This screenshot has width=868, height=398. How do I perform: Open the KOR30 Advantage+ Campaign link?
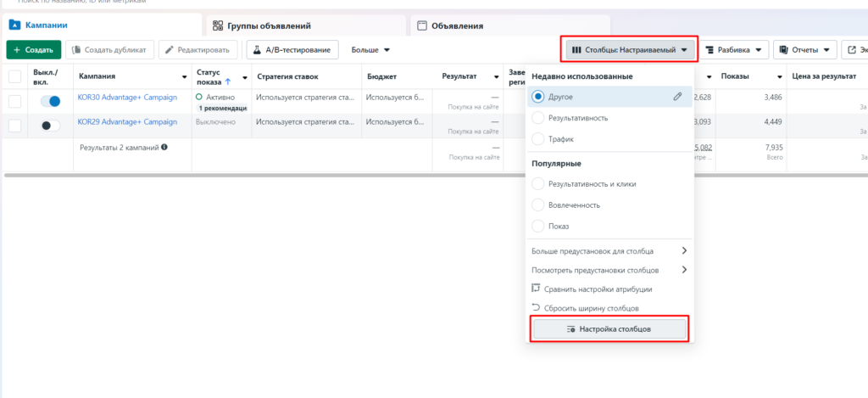coord(127,97)
